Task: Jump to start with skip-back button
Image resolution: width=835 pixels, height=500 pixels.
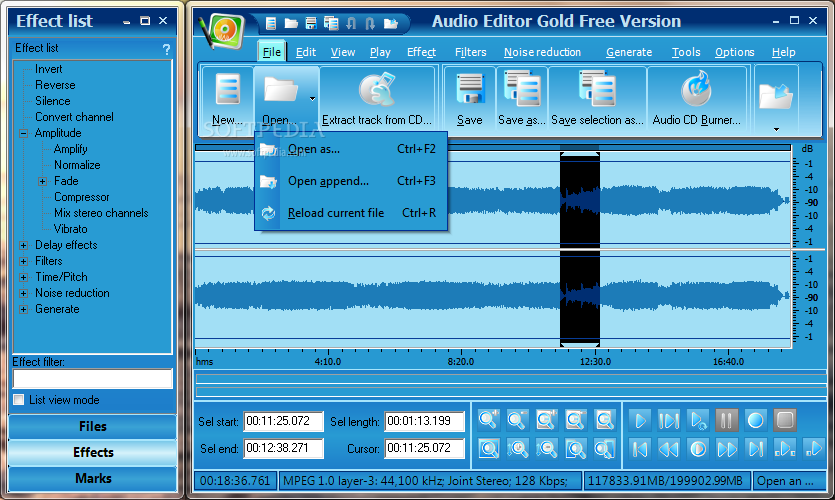Action: [640, 449]
